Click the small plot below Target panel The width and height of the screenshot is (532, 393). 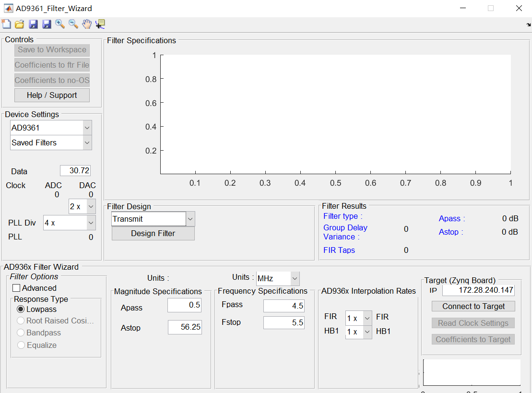click(x=472, y=372)
